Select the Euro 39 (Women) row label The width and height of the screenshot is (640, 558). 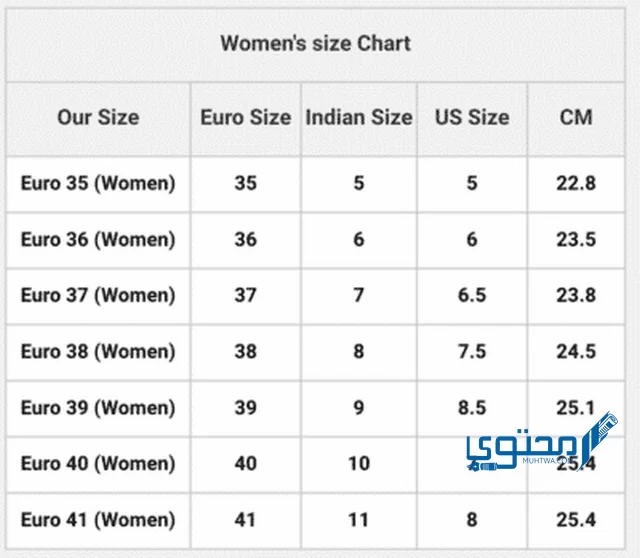[98, 408]
